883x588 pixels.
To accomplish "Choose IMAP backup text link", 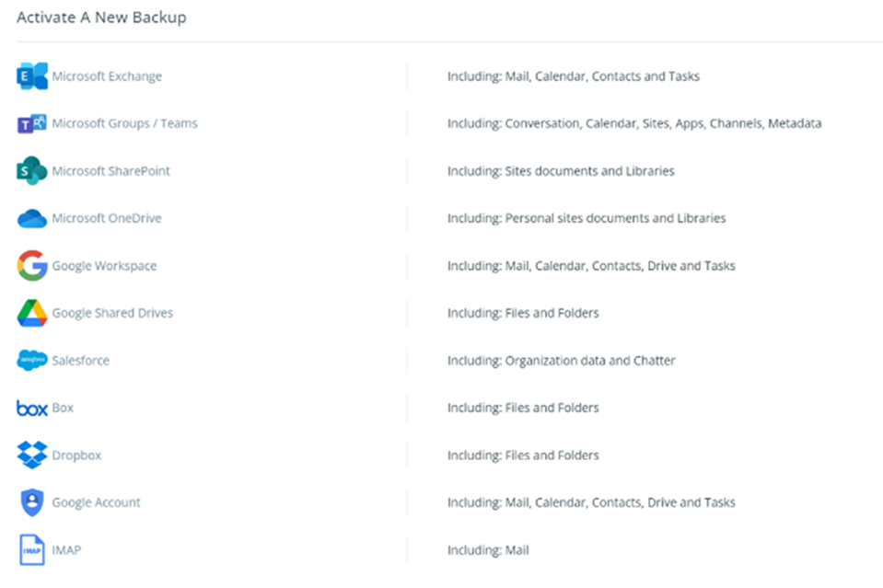I will click(66, 549).
